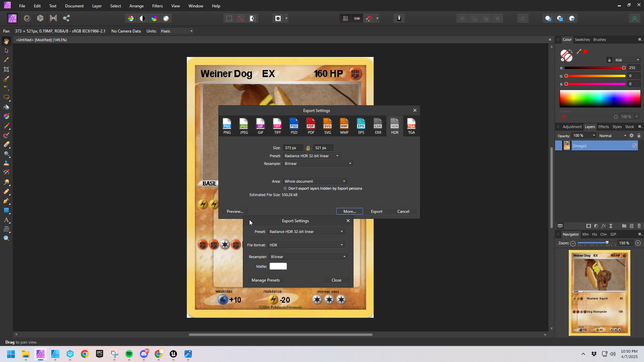Toggle the size aspect ratio lock

pos(308,148)
